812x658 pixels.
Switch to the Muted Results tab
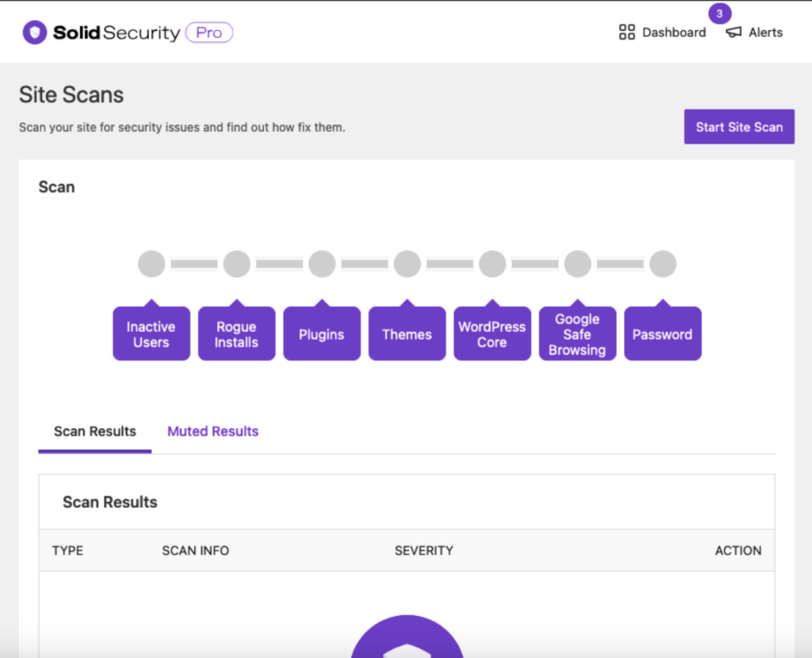pos(213,432)
